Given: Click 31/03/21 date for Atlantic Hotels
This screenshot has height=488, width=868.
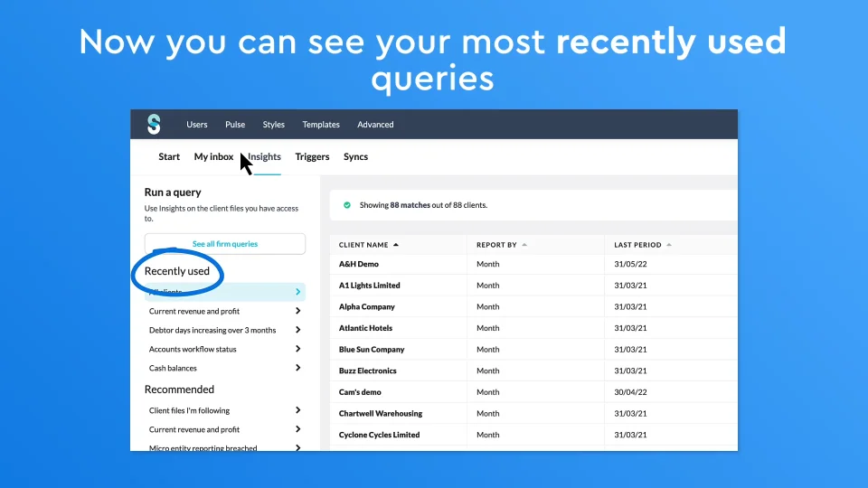Looking at the screenshot, I should (630, 328).
